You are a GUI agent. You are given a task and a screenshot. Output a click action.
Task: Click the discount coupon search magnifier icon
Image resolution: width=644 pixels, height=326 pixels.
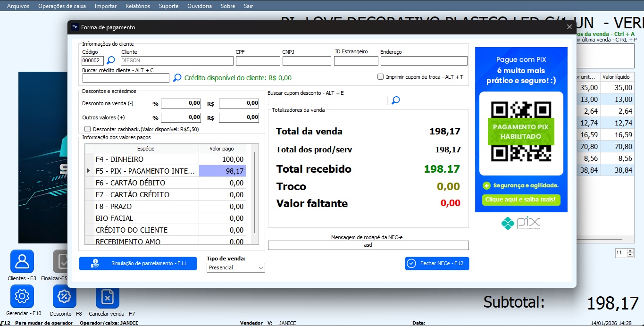[396, 100]
